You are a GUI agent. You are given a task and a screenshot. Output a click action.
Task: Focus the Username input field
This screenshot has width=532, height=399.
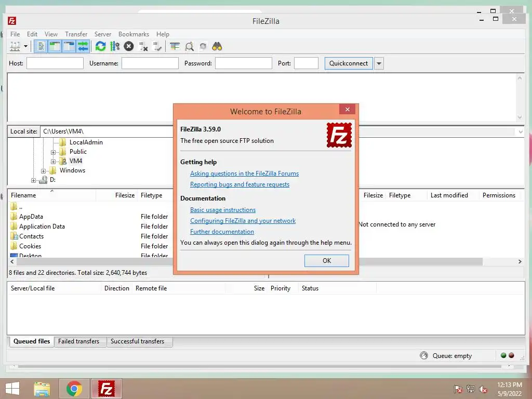pyautogui.click(x=150, y=63)
